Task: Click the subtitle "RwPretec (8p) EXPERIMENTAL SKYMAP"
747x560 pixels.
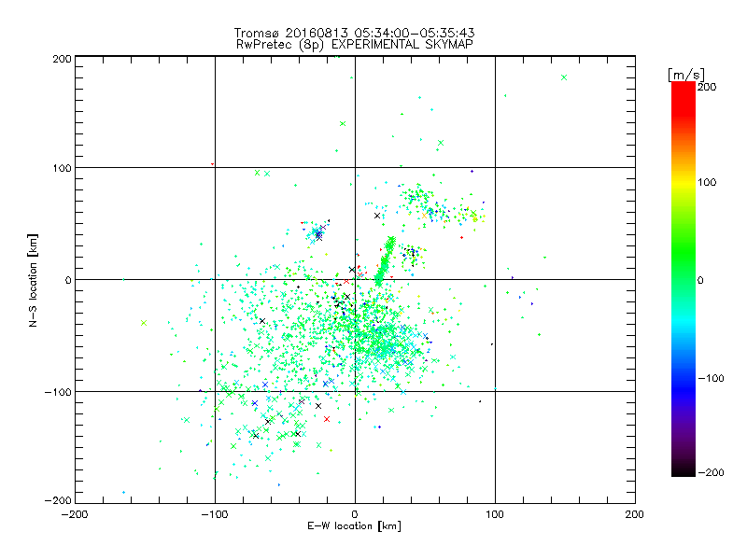Action: pos(355,44)
